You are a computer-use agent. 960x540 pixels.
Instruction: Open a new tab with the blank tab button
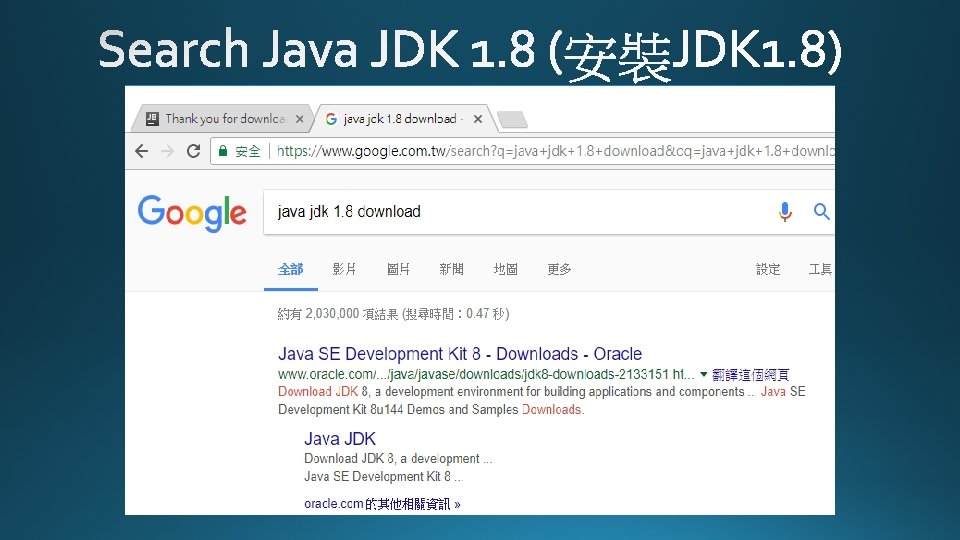pos(512,120)
